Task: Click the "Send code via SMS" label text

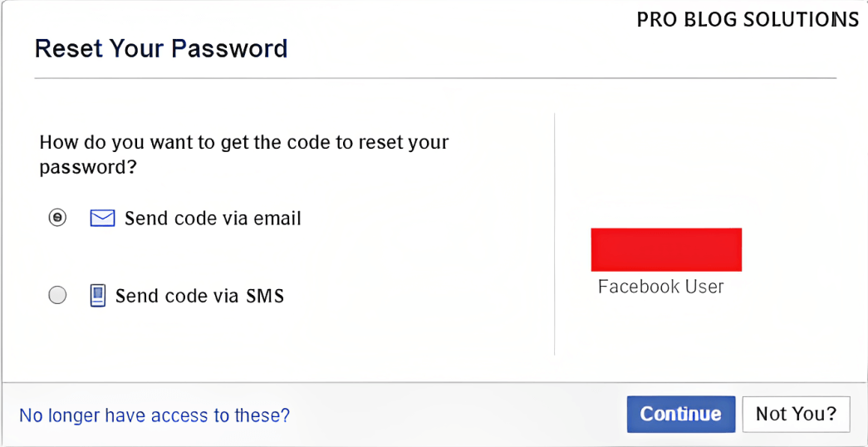Action: pyautogui.click(x=199, y=297)
